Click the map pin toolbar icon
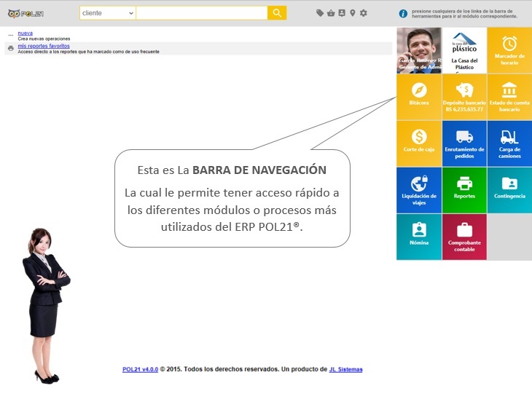 pos(353,13)
